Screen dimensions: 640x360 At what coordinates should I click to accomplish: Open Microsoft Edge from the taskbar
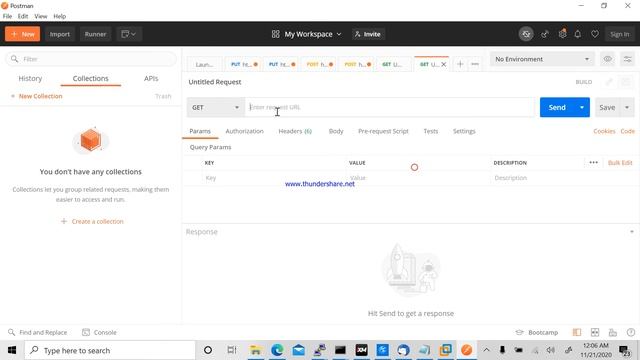coord(277,350)
